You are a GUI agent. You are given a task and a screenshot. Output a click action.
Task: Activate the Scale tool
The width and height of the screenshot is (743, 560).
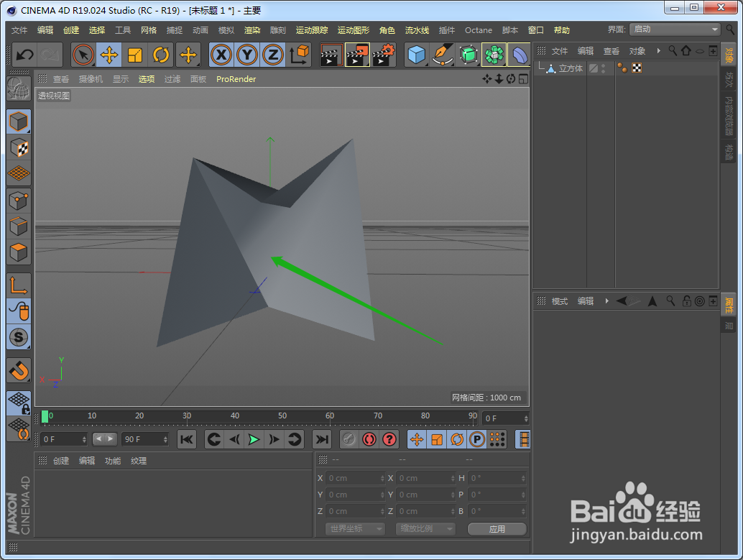click(x=135, y=55)
